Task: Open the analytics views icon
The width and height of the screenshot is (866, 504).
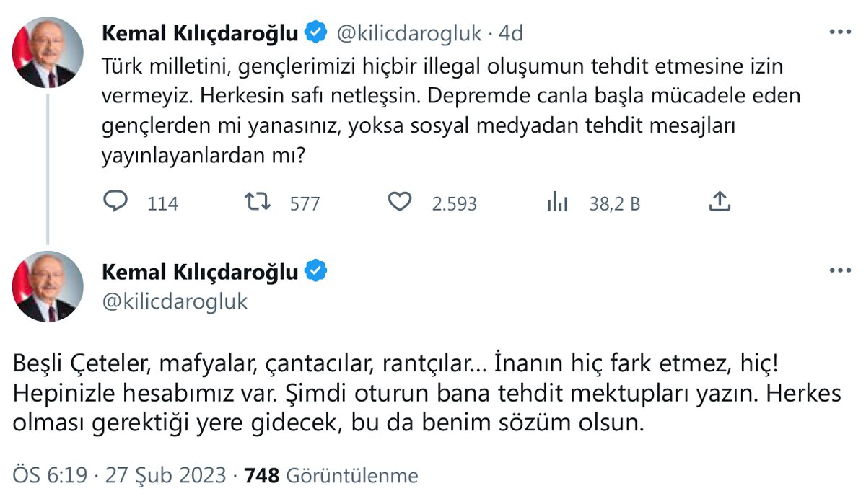Action: coord(557,203)
